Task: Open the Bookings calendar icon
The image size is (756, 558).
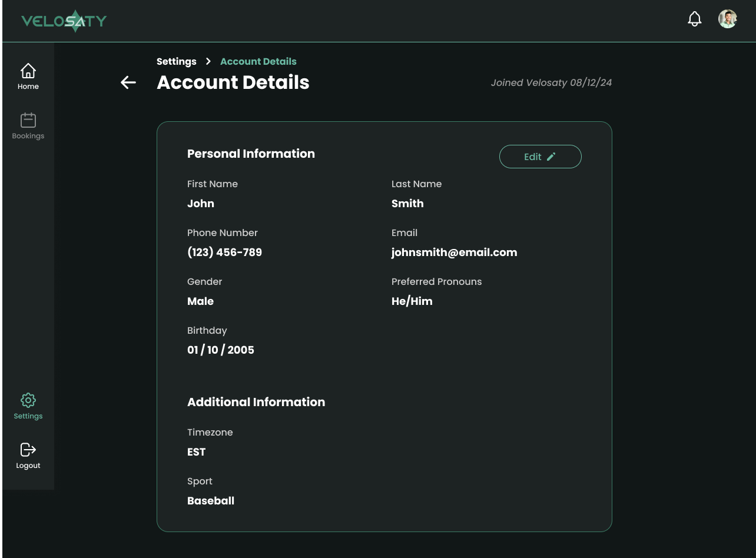Action: (28, 119)
